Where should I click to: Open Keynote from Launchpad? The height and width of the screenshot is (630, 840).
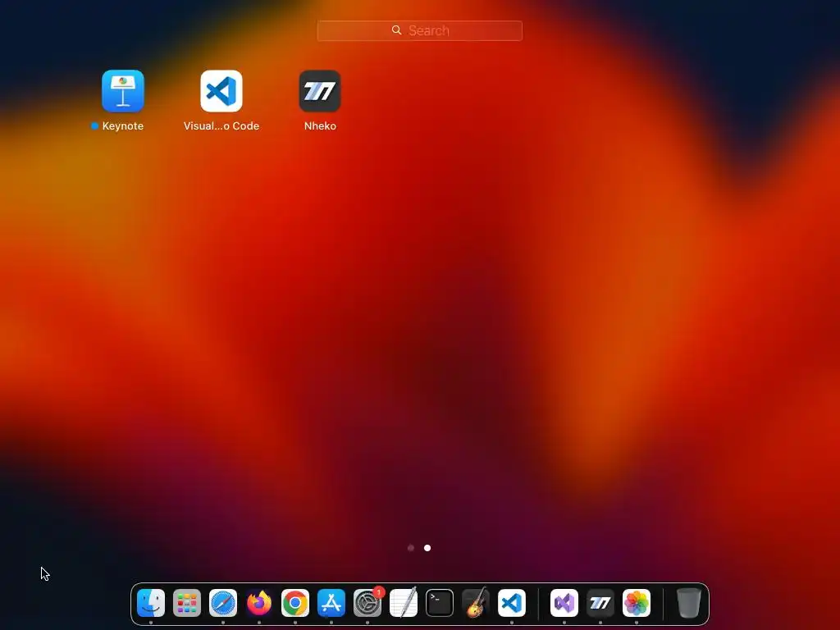pos(123,91)
